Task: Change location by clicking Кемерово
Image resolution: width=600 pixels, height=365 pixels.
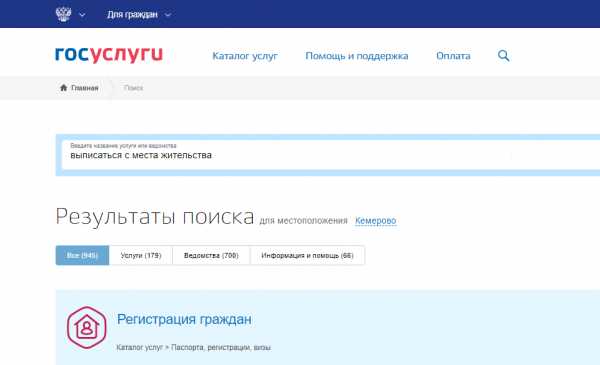Action: (375, 221)
